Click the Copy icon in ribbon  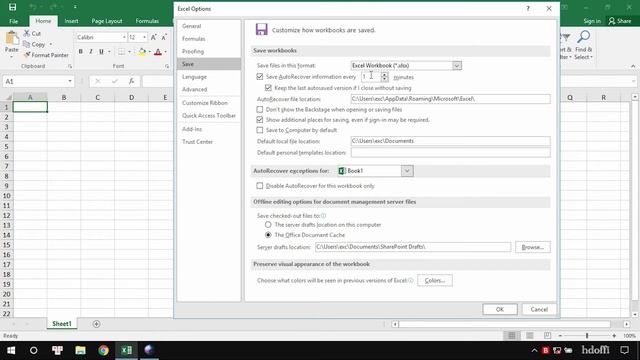click(27, 44)
